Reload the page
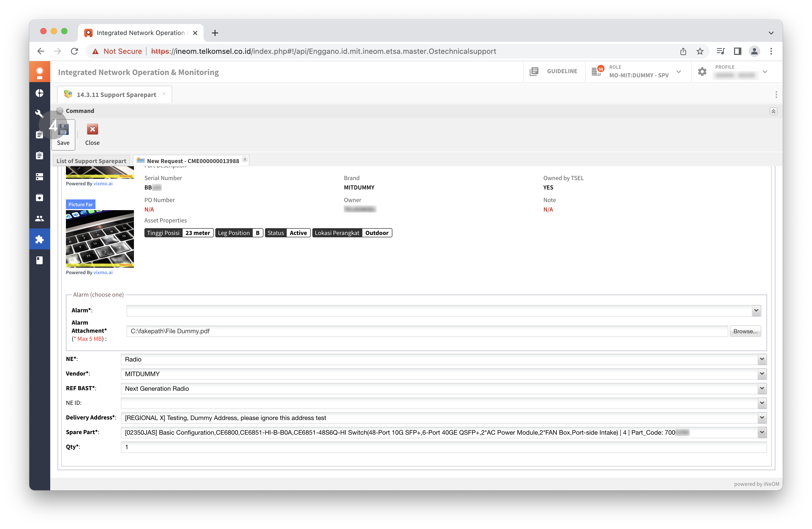This screenshot has width=812, height=529. pos(74,51)
